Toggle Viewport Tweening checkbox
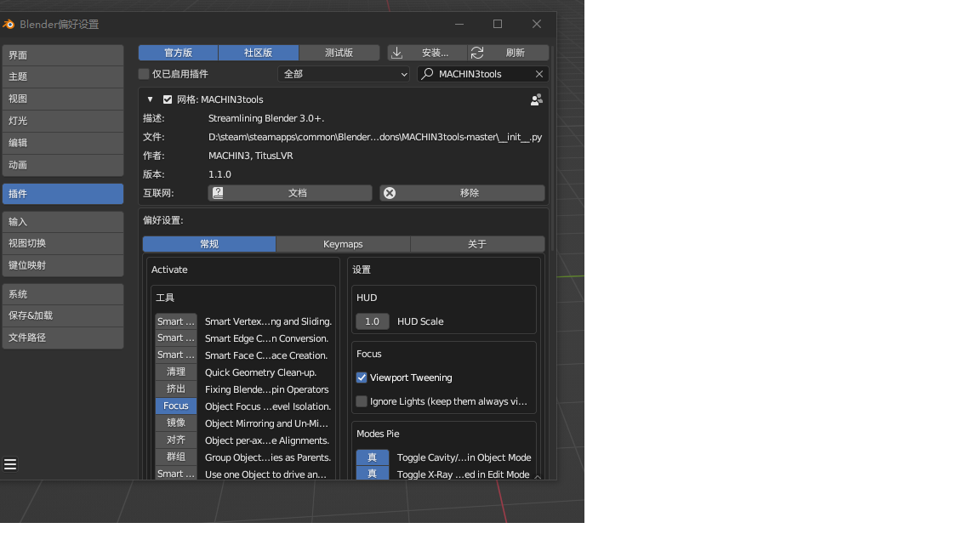 click(x=362, y=378)
